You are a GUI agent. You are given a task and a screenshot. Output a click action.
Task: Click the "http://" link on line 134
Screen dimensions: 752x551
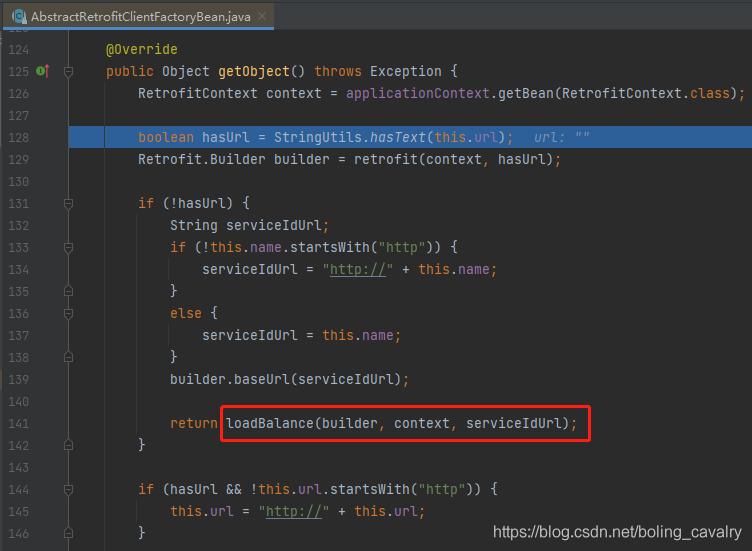358,270
